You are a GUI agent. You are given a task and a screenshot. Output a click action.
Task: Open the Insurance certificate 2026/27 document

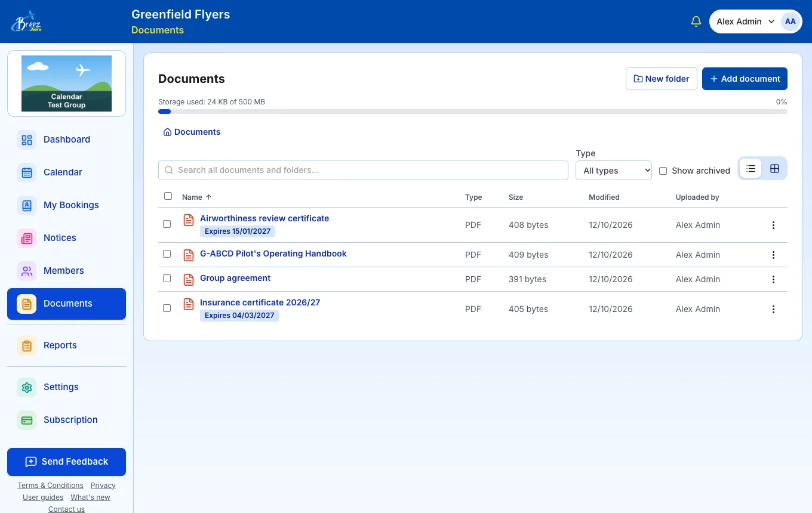(x=260, y=302)
